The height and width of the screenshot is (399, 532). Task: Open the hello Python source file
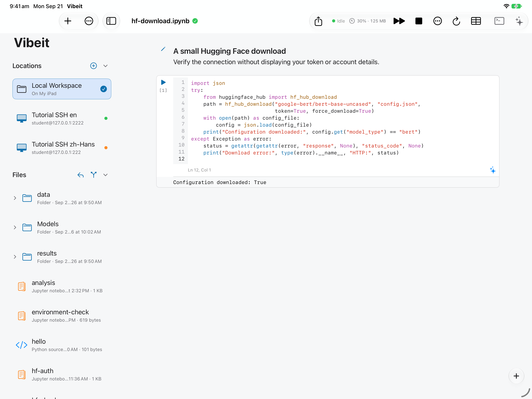pyautogui.click(x=62, y=345)
